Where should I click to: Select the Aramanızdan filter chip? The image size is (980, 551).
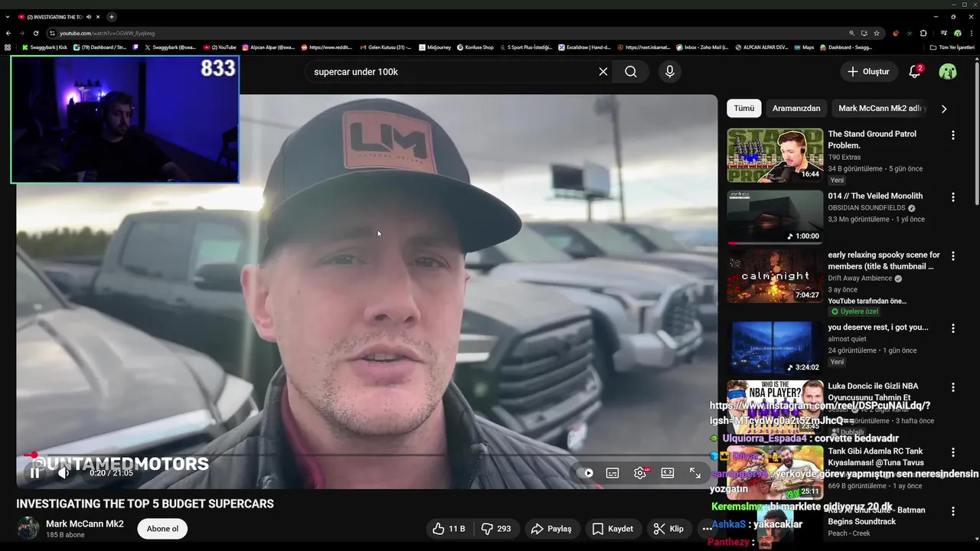(x=796, y=108)
